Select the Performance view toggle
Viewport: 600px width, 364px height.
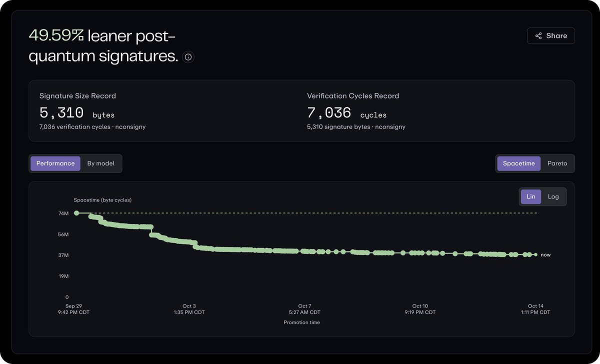coord(55,163)
